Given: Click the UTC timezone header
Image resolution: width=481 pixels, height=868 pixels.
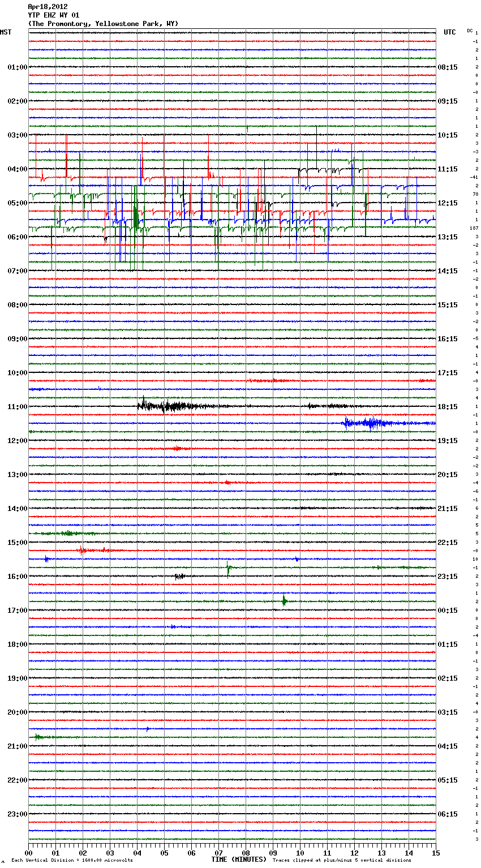Looking at the screenshot, I should pyautogui.click(x=449, y=32).
